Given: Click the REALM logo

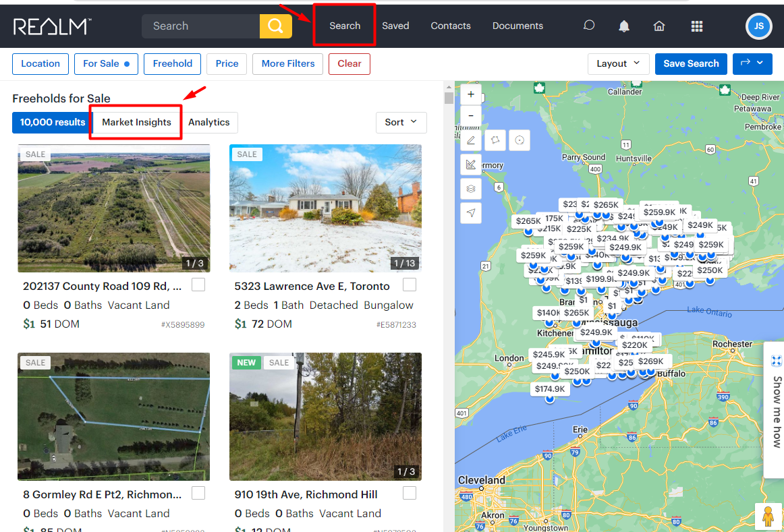Looking at the screenshot, I should (x=52, y=26).
